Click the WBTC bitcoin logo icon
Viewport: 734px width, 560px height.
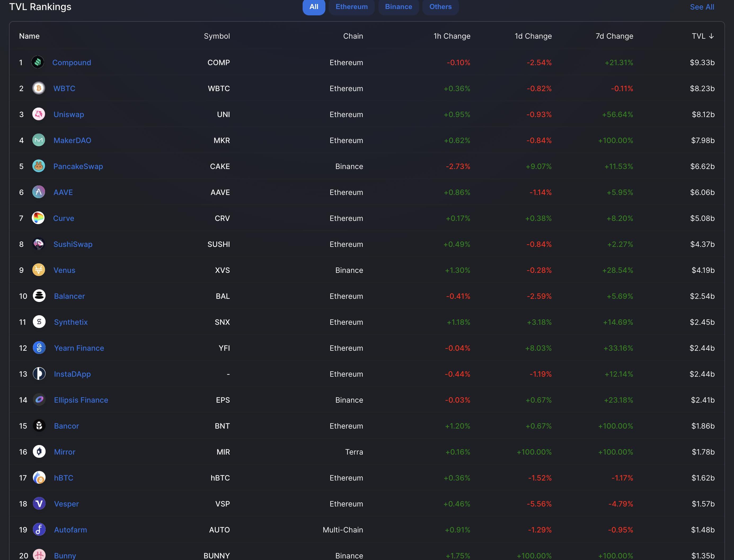coord(39,88)
